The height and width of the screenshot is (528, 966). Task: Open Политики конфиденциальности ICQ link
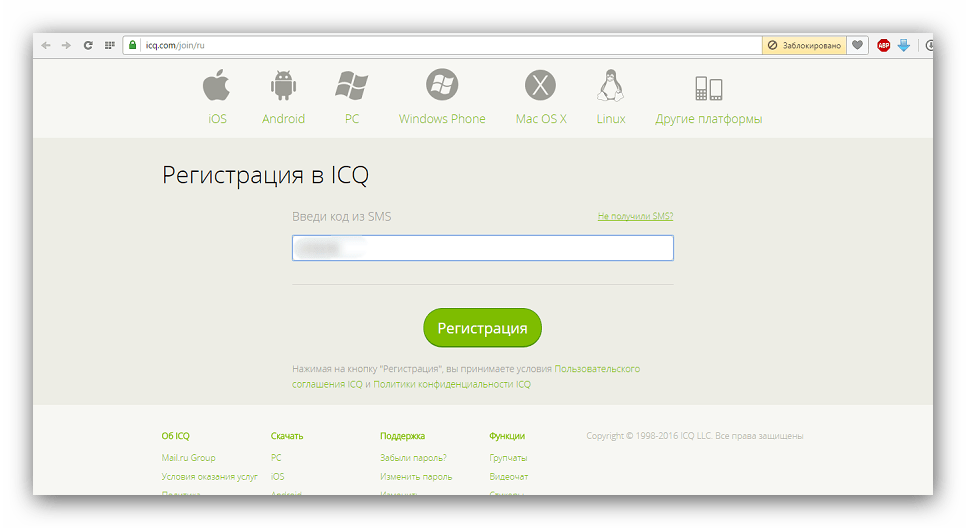452,384
